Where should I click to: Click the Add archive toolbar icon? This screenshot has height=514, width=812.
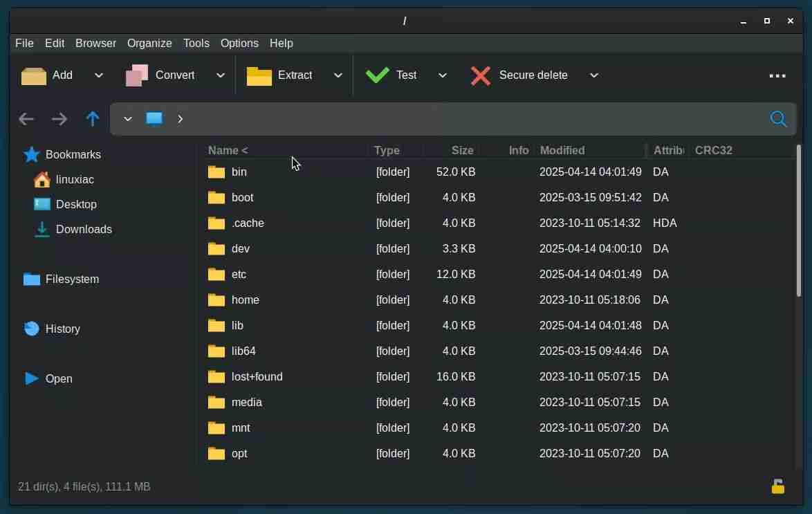(x=33, y=75)
